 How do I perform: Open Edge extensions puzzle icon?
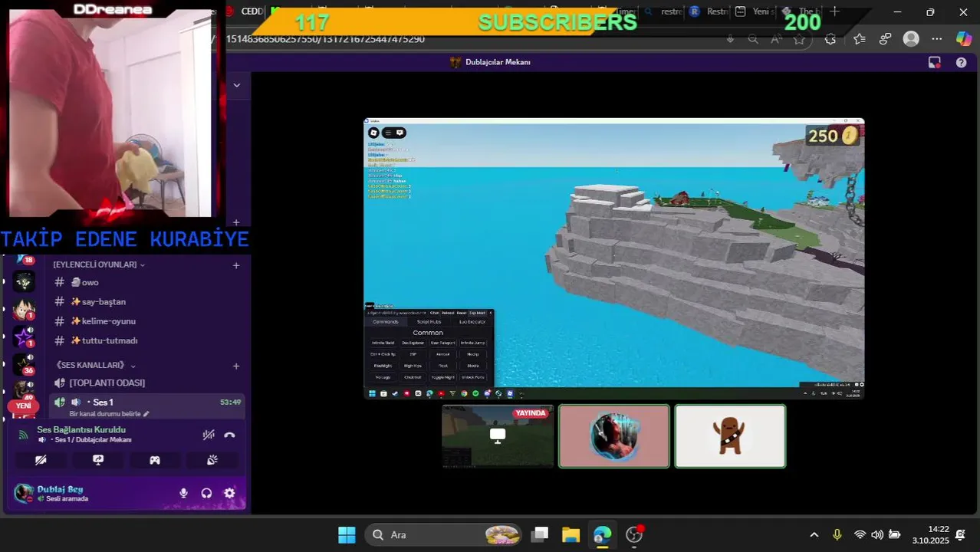[x=830, y=38]
